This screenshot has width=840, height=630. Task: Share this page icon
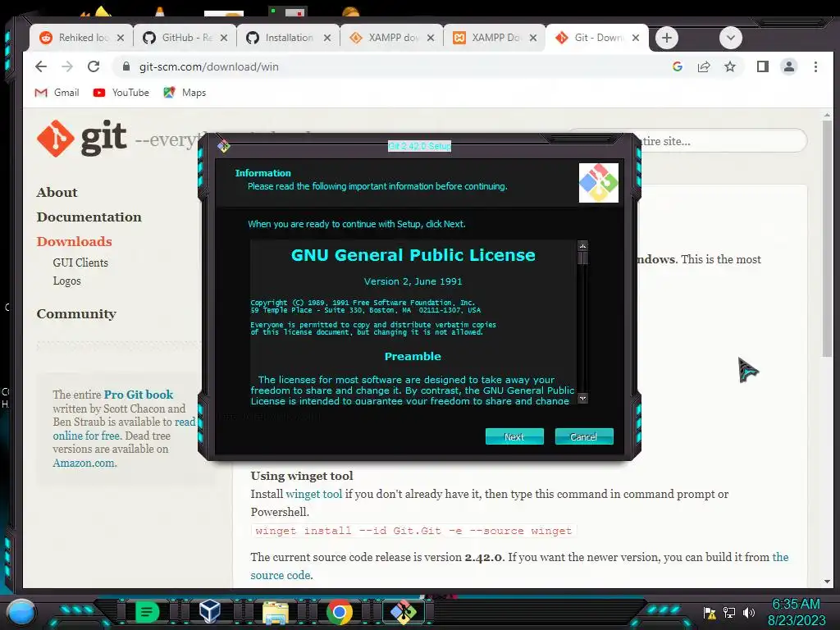(703, 66)
